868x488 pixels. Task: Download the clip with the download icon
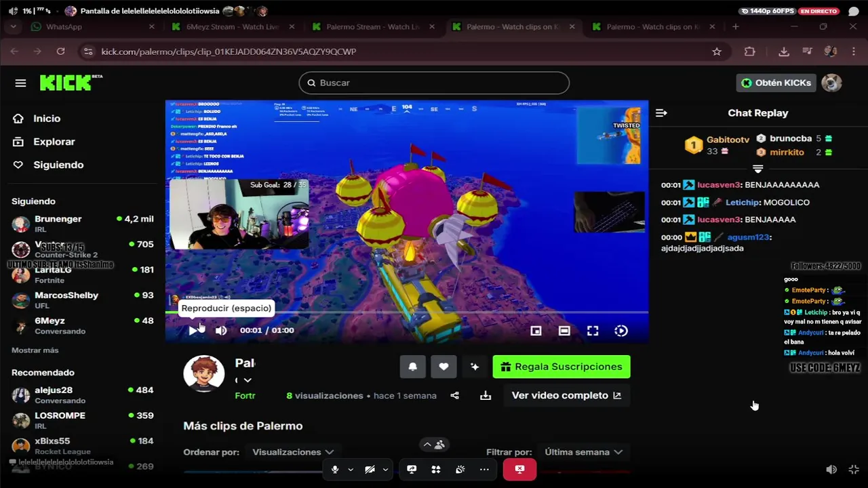(x=486, y=395)
